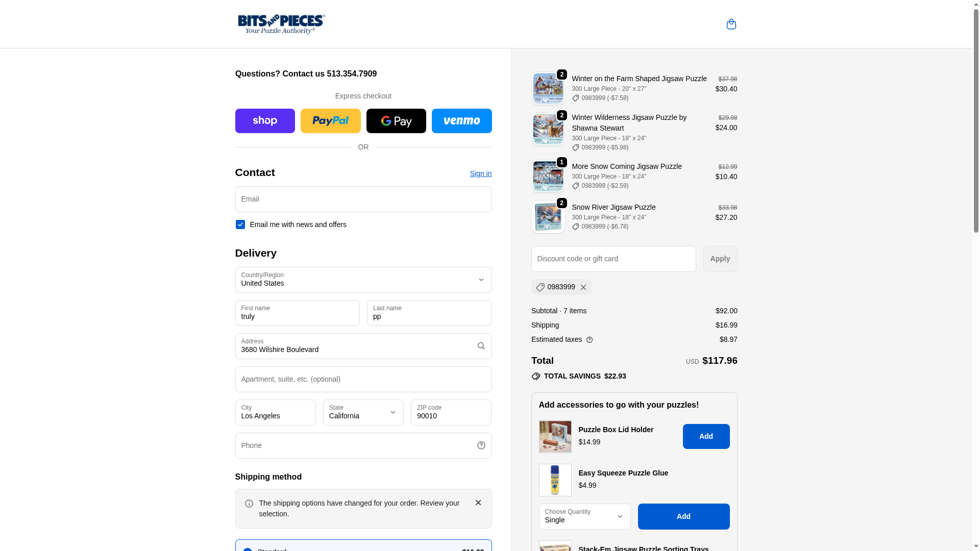Screen dimensions: 980x551
Task: Open the phone field help icon
Action: pyautogui.click(x=481, y=445)
